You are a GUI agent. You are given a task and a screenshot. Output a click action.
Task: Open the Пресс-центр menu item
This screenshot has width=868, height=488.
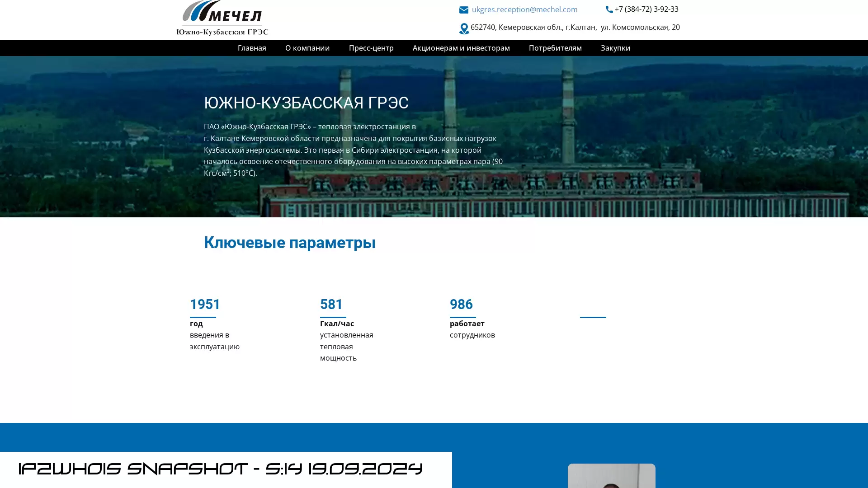pos(371,48)
